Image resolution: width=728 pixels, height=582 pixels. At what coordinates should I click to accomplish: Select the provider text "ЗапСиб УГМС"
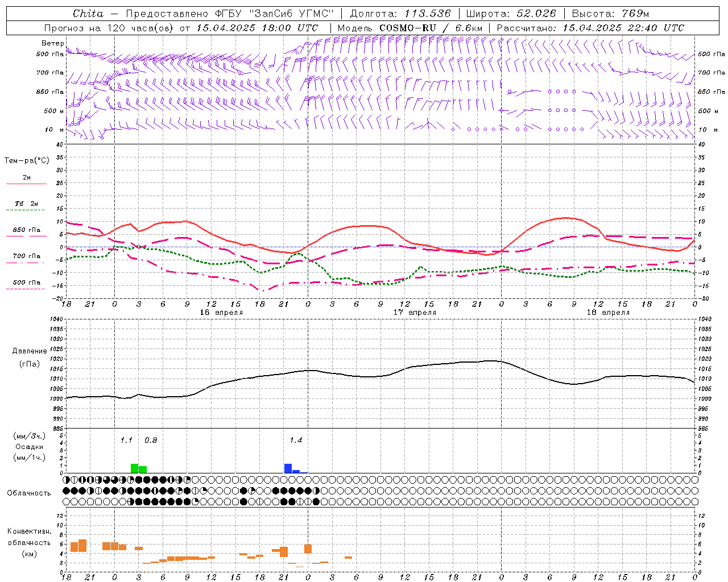tap(292, 14)
